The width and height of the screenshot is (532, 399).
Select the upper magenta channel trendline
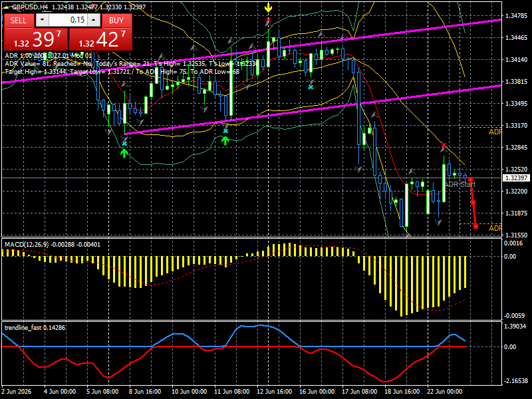click(x=252, y=51)
